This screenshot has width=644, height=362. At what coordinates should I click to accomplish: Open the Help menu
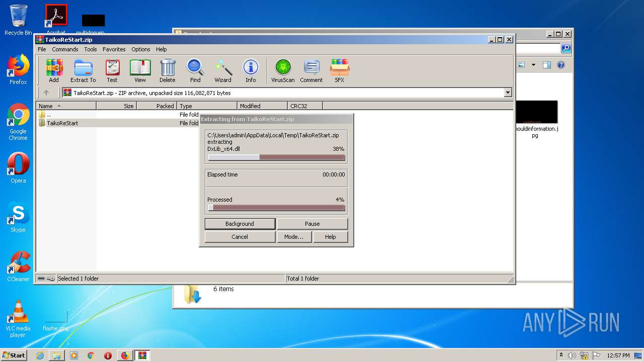tap(161, 49)
